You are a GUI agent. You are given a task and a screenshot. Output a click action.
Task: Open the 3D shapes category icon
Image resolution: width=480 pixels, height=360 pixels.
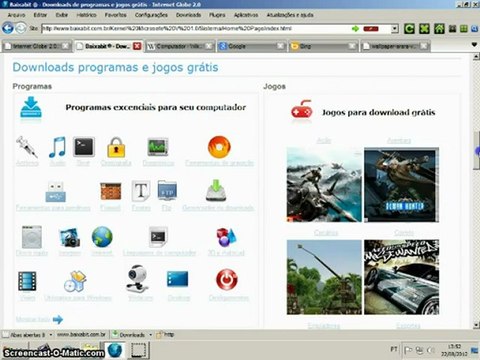click(x=226, y=237)
